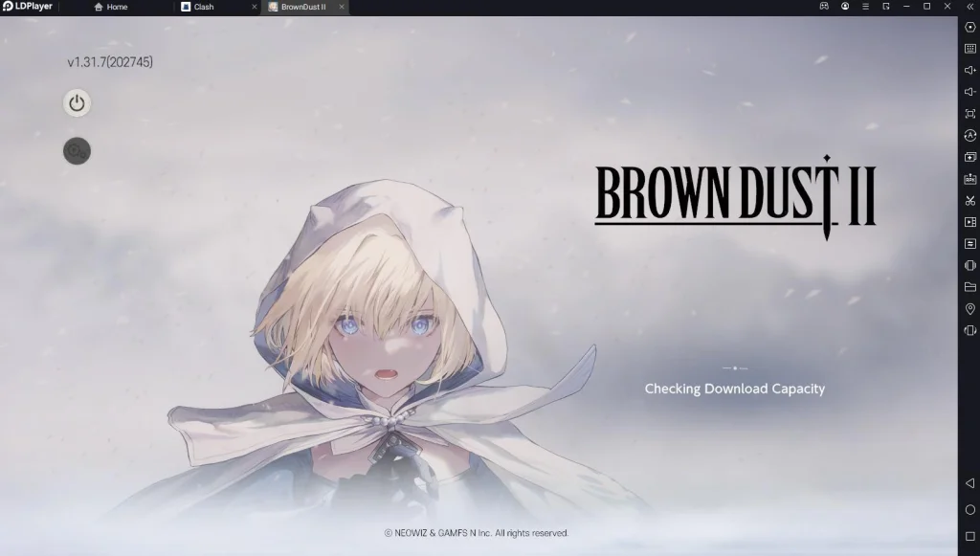Take screenshot with scissors icon
The width and height of the screenshot is (980, 556).
(970, 201)
